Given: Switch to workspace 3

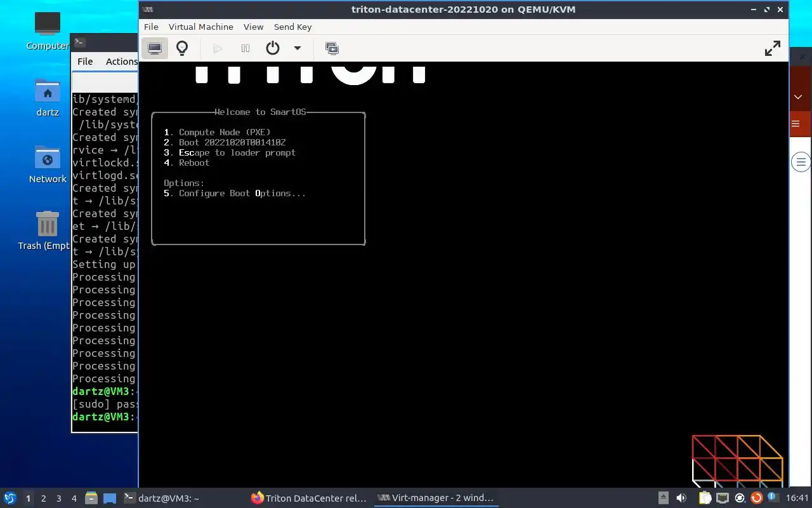Looking at the screenshot, I should [x=59, y=498].
